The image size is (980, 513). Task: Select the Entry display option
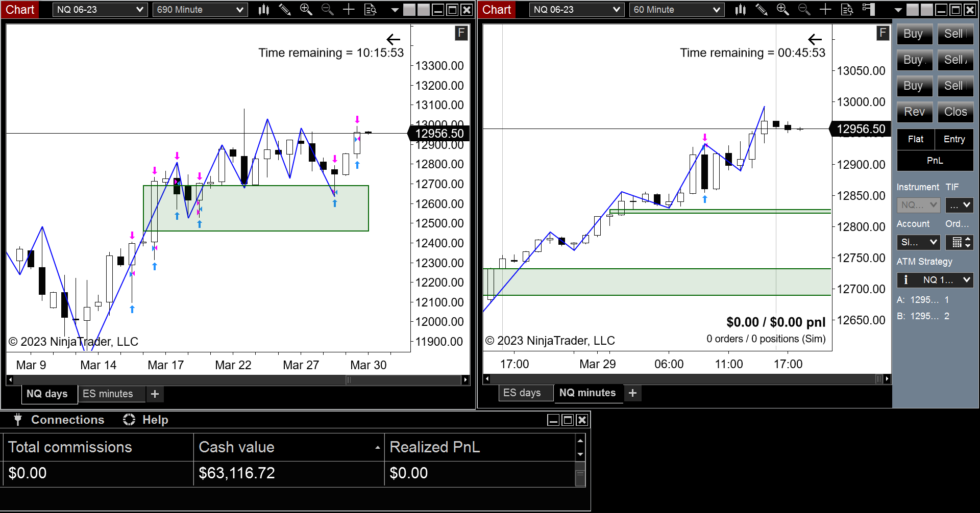tap(954, 139)
